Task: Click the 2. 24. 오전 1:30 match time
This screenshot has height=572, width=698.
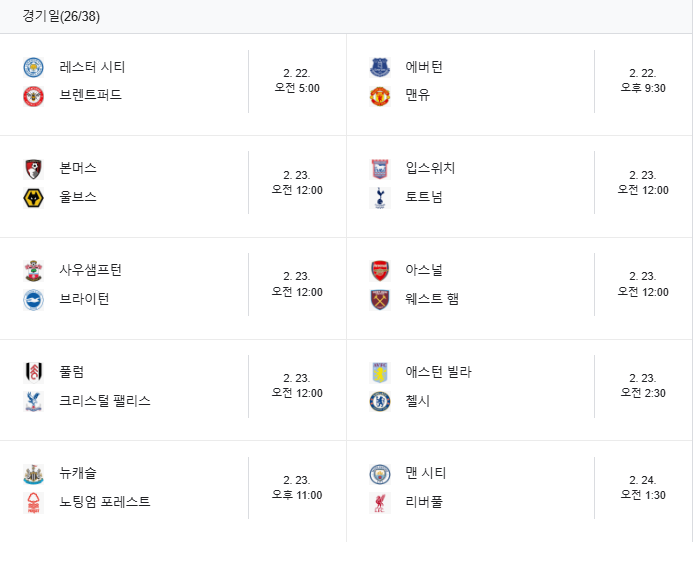Action: coord(643,487)
